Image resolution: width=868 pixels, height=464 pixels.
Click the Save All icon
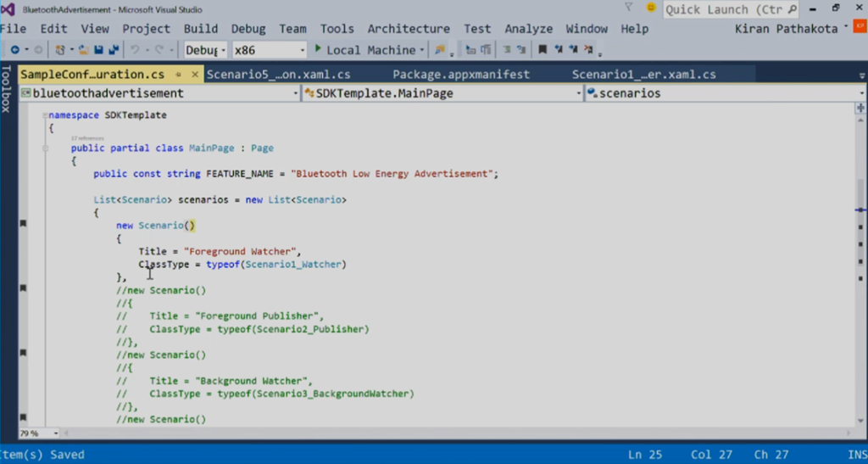pyautogui.click(x=114, y=50)
